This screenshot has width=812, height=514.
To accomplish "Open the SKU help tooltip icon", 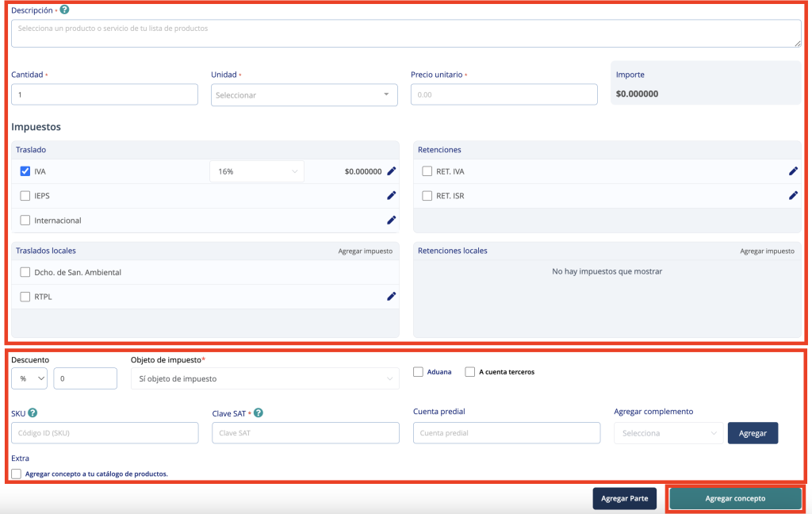I will pos(33,412).
